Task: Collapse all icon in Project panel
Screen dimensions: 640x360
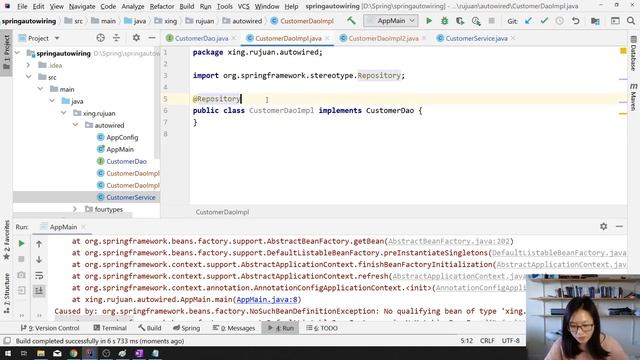Action: (116, 38)
